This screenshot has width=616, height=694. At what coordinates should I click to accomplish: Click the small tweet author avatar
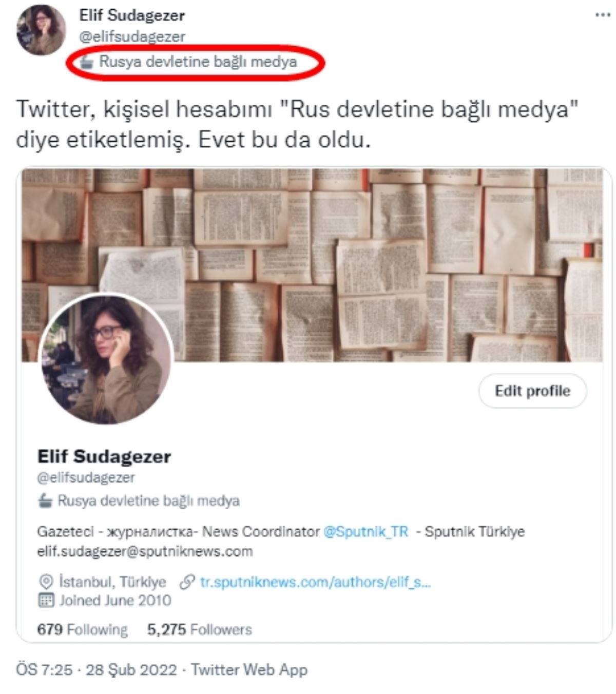click(41, 30)
